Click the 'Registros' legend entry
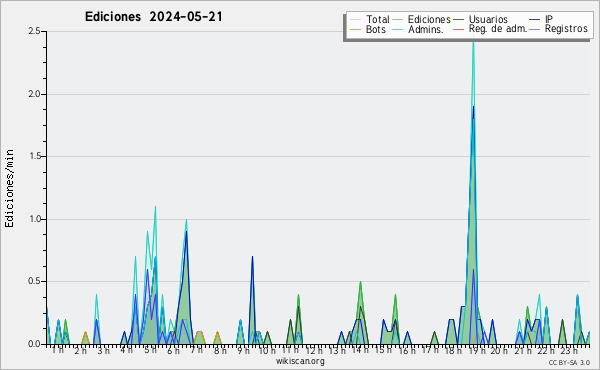 559,29
